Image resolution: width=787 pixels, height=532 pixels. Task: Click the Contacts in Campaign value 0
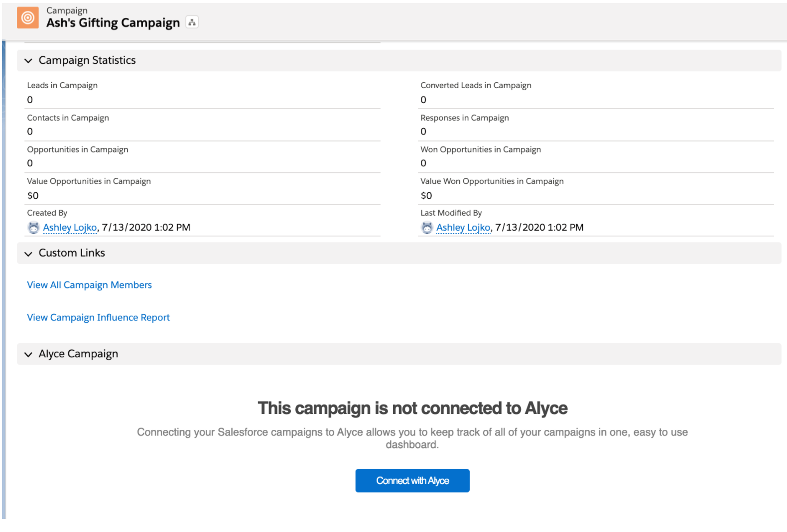tap(30, 132)
